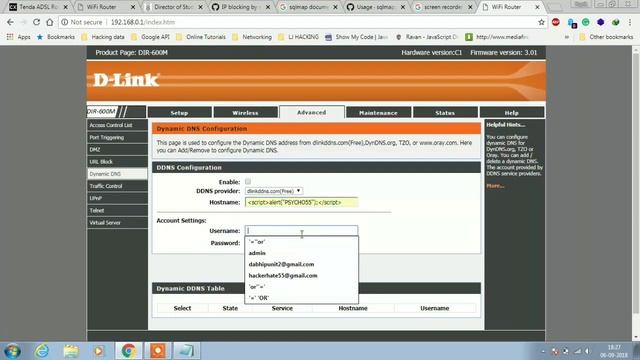The width and height of the screenshot is (640, 360).
Task: Toggle the DDNS Enable checkbox
Action: pos(248,181)
